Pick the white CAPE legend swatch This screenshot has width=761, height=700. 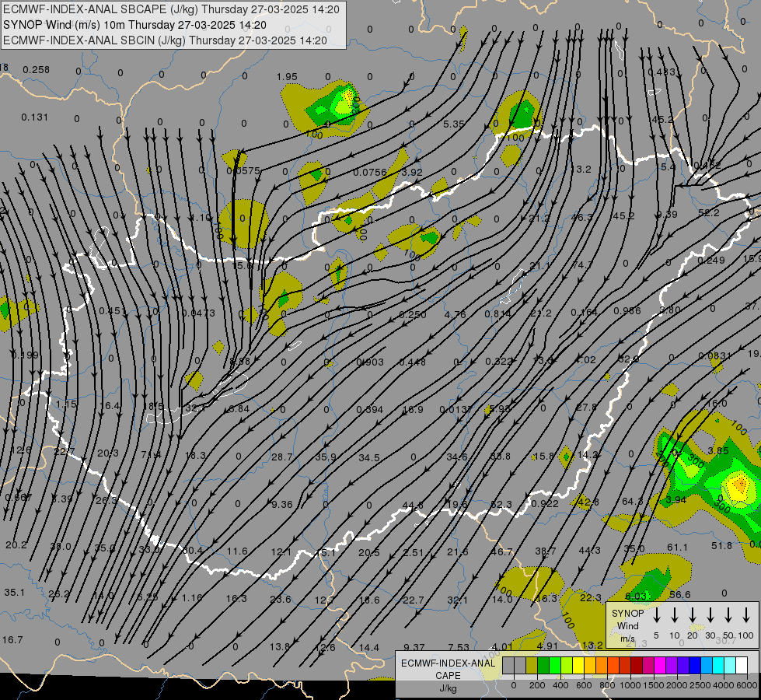coord(741,666)
